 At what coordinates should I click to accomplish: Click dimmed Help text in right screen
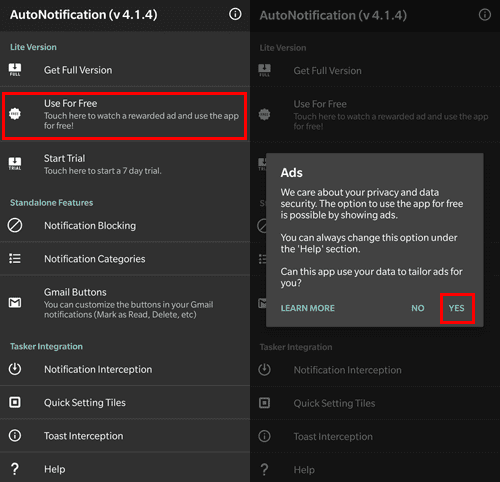point(304,470)
